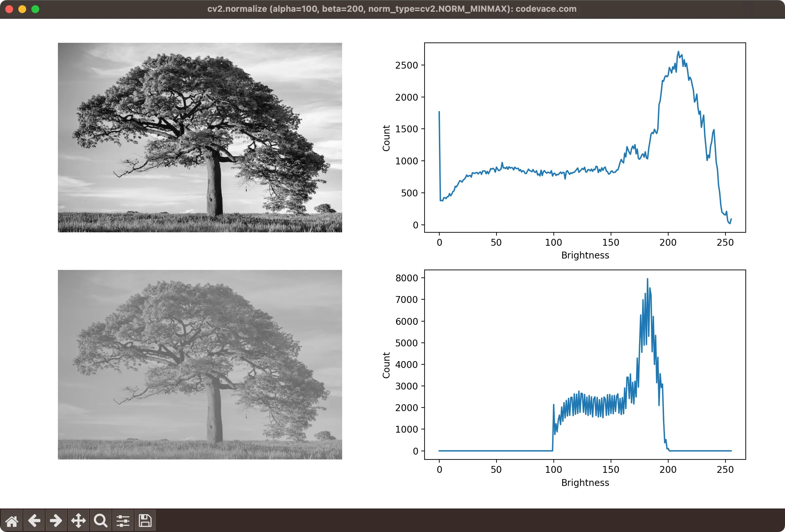Image resolution: width=785 pixels, height=532 pixels.
Task: Click inside the top histogram plot
Action: pyautogui.click(x=585, y=137)
